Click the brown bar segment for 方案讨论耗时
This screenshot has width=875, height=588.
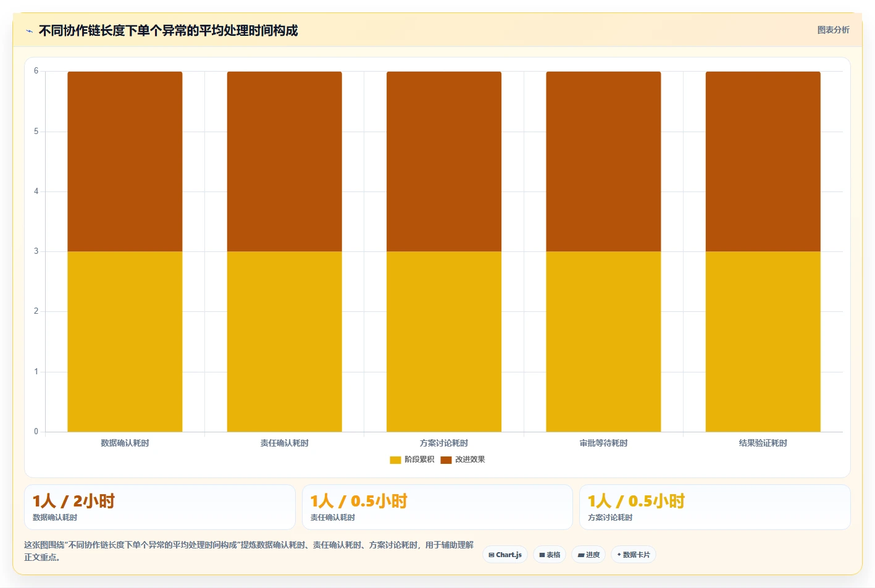444,161
